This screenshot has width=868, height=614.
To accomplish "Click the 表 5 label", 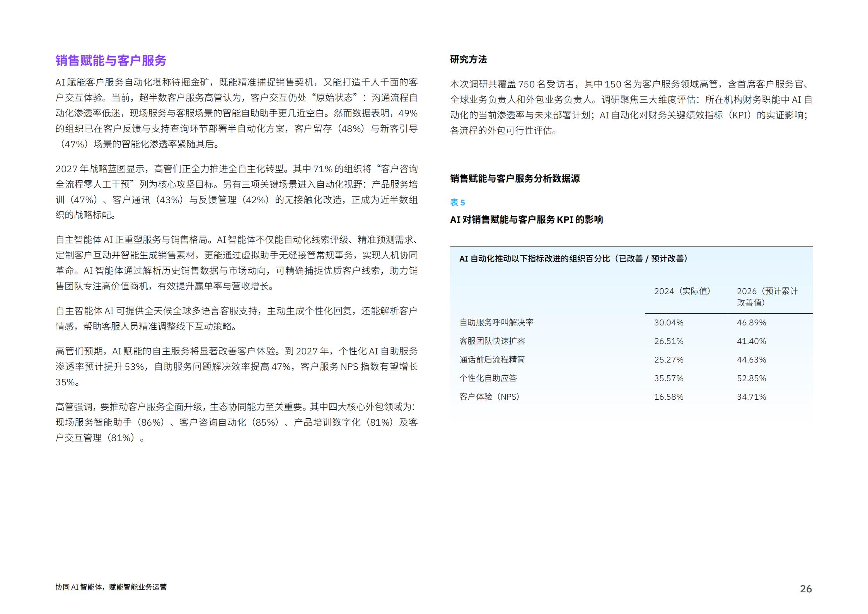I will [457, 202].
